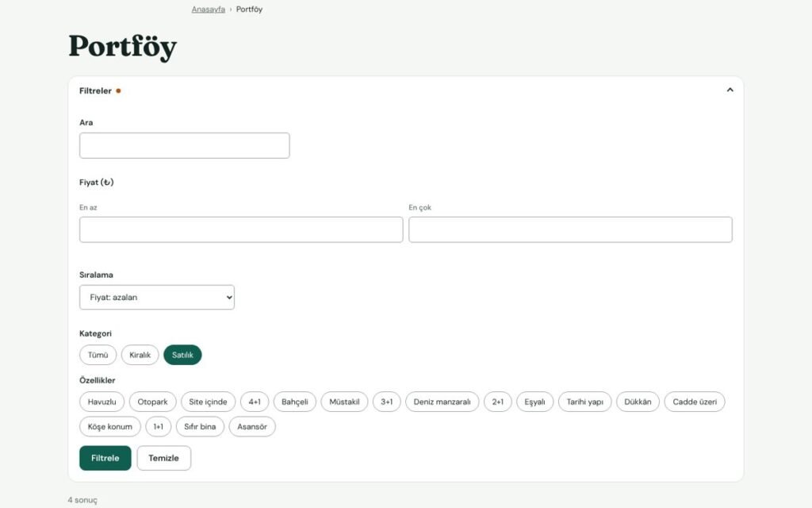
Task: Enable the Sıfır bina filter
Action: click(x=200, y=426)
